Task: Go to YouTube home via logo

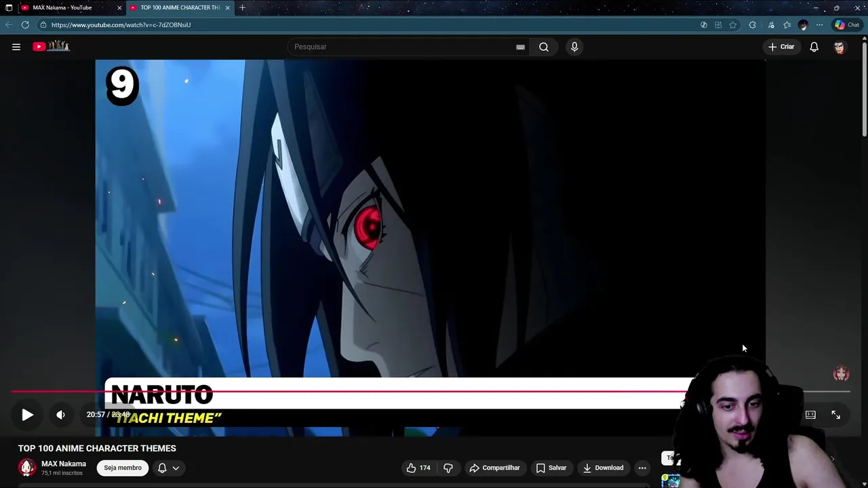Action: [52, 46]
